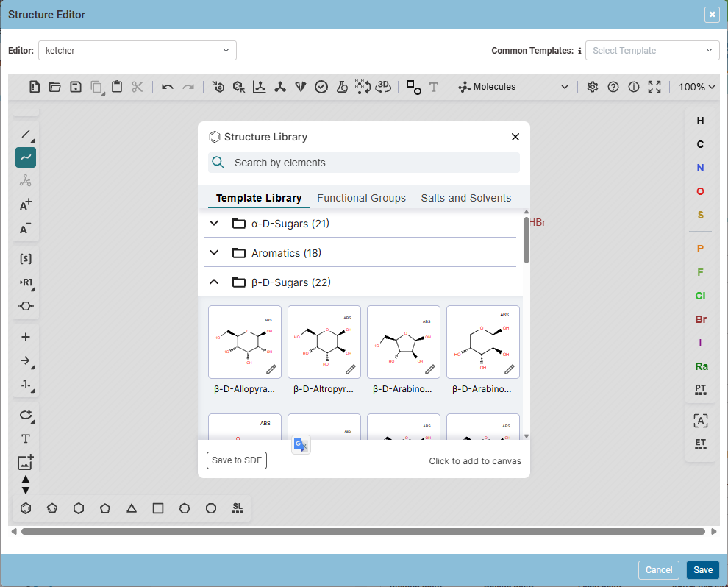Click the Undo arrow
The width and height of the screenshot is (728, 587).
[x=168, y=87]
